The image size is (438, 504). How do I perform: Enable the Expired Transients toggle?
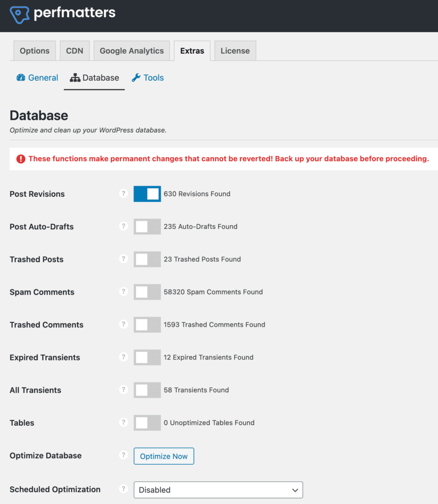tap(147, 357)
